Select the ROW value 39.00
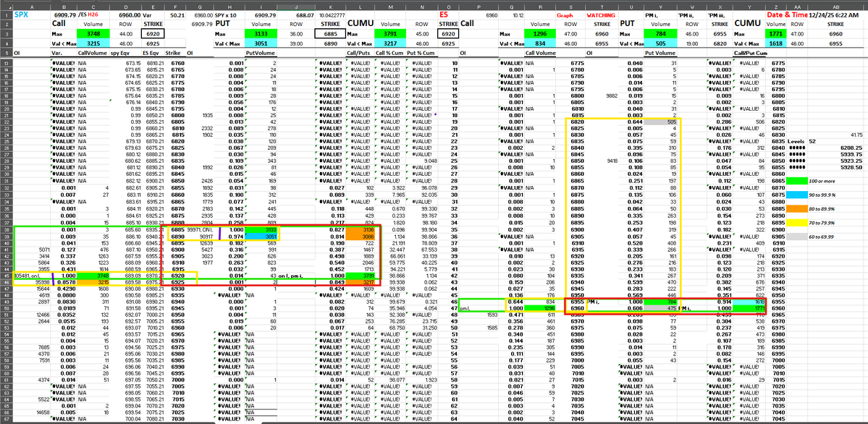Image resolution: width=868 pixels, height=424 pixels. tap(296, 43)
